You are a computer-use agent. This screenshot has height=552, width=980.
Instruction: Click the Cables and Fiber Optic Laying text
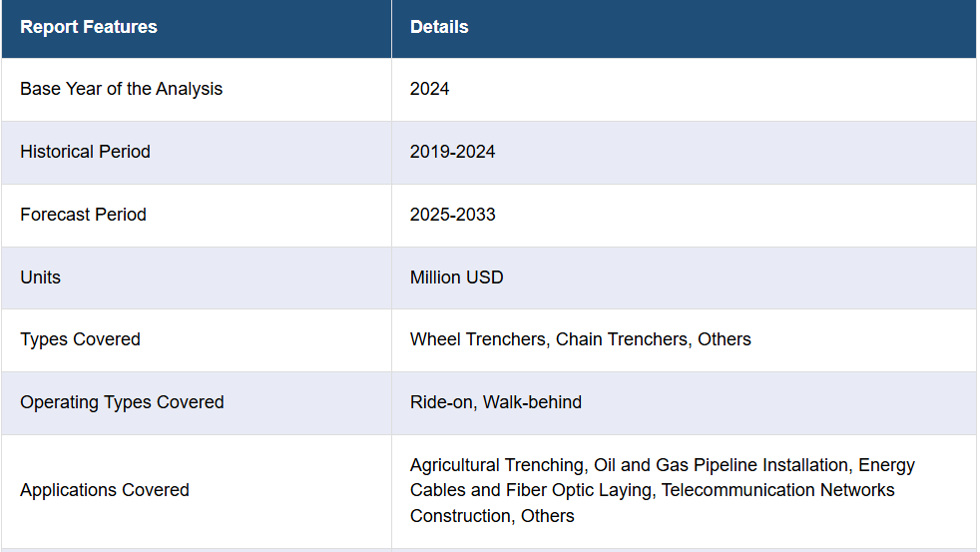point(531,490)
